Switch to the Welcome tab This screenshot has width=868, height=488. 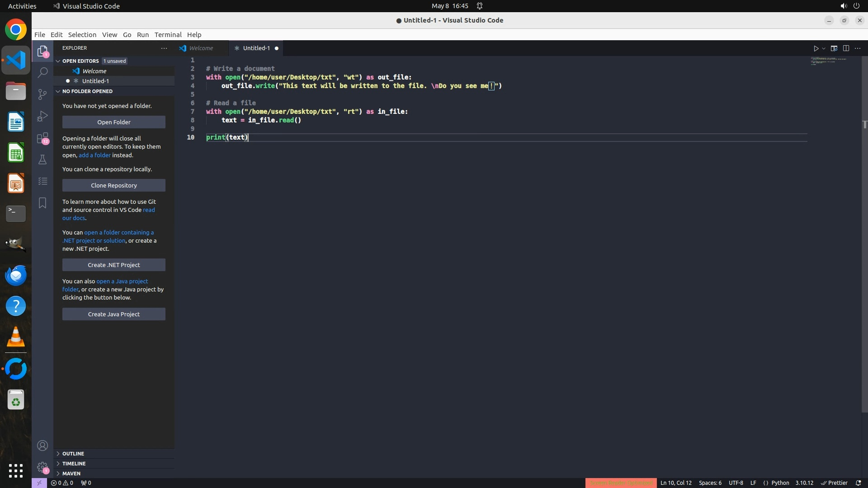pyautogui.click(x=201, y=48)
